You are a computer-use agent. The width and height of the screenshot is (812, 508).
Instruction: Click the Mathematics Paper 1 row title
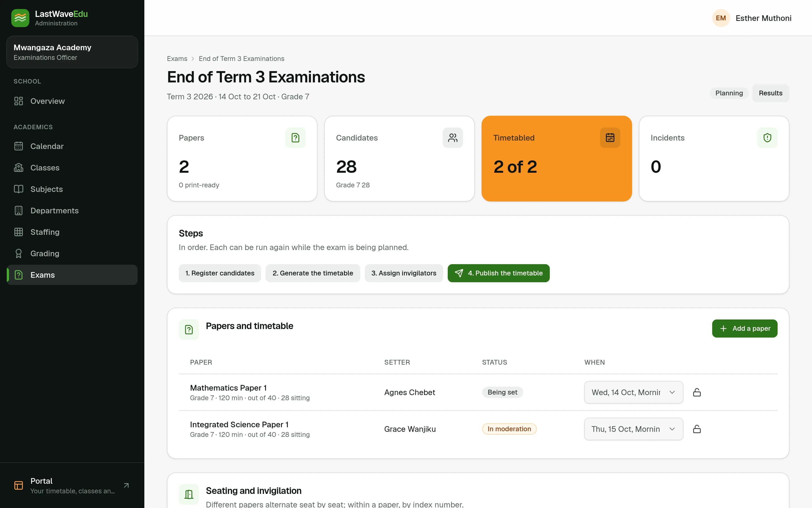[228, 388]
